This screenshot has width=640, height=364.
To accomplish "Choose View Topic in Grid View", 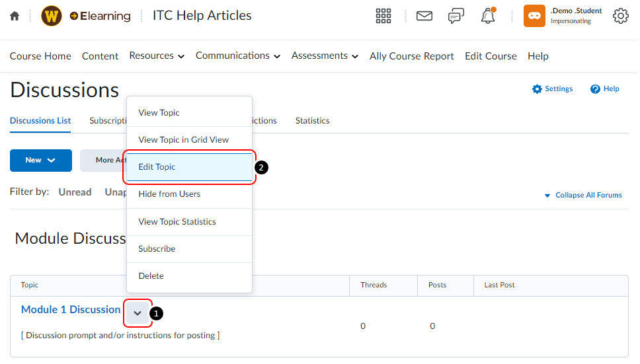I will (190, 140).
